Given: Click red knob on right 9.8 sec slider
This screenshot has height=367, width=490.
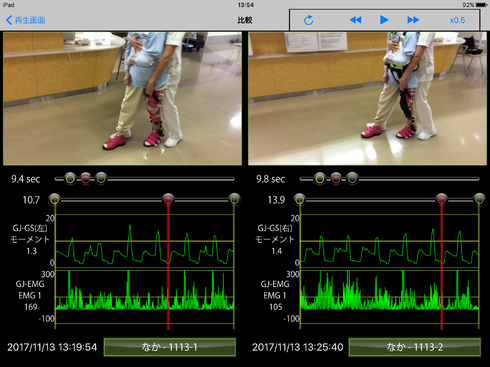Looking at the screenshot, I should 336,179.
